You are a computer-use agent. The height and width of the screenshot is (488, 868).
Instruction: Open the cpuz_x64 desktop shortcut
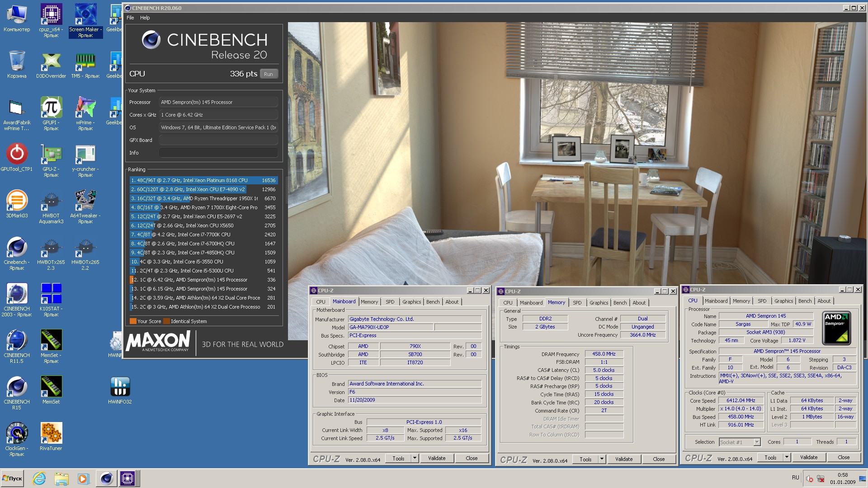(x=51, y=21)
